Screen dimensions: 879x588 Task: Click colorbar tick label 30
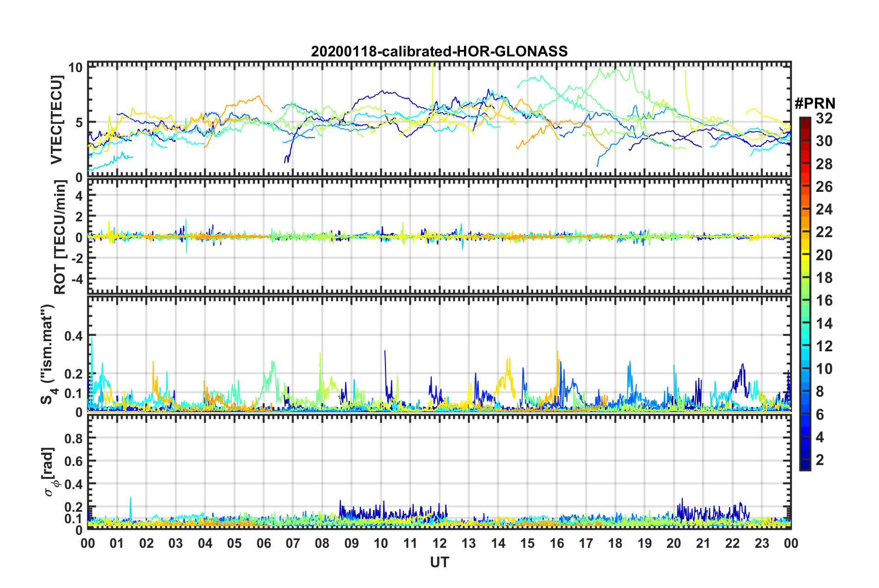coord(824,141)
